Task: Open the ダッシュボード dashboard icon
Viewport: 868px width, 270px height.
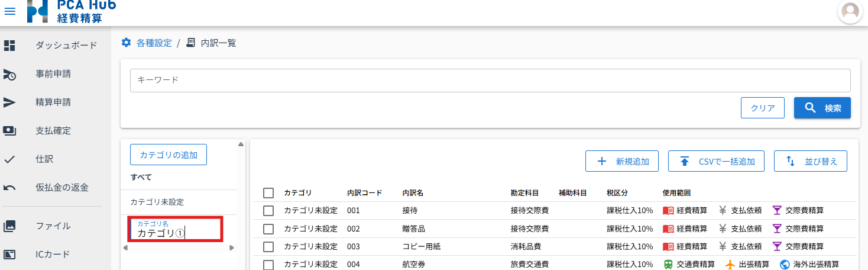Action: [x=9, y=46]
